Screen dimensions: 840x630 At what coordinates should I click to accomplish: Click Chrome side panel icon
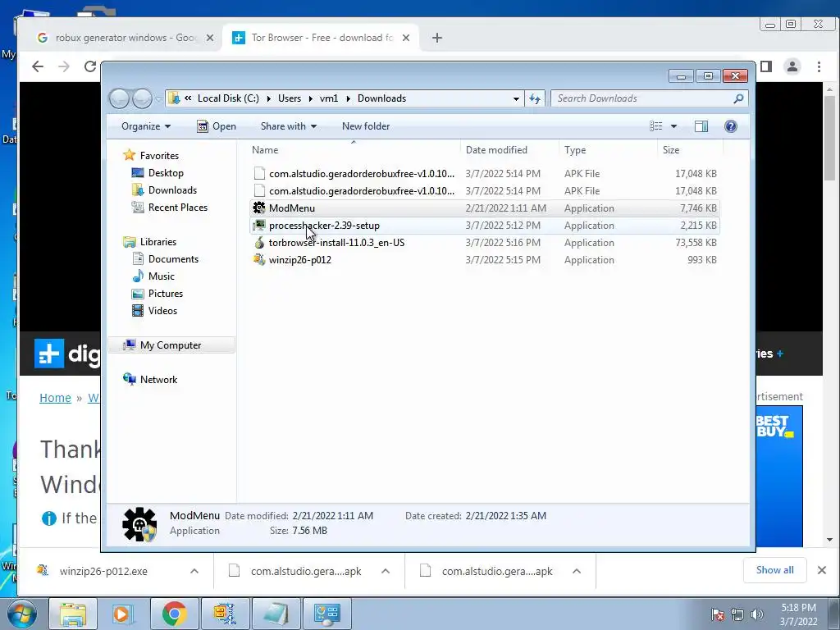tap(766, 66)
